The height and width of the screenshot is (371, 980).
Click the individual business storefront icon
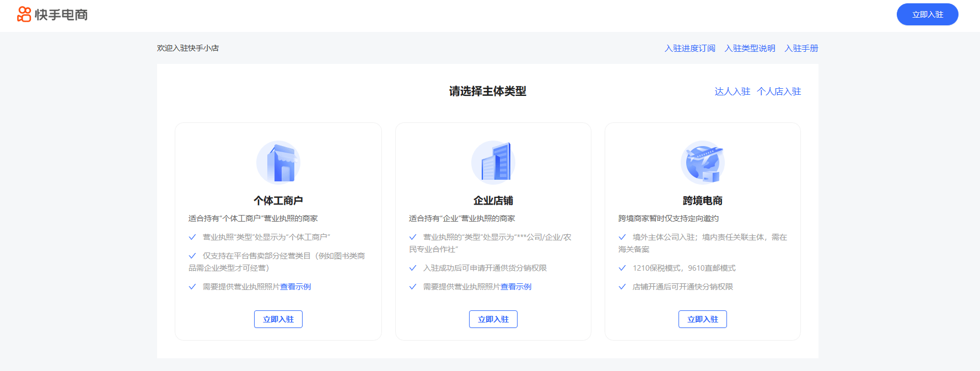[278, 162]
